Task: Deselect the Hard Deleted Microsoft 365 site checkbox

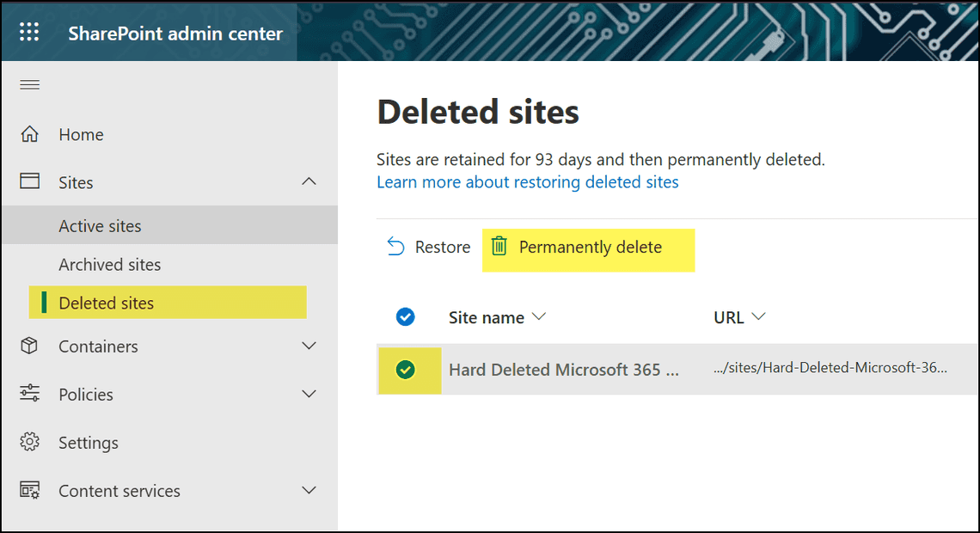Action: click(x=405, y=370)
